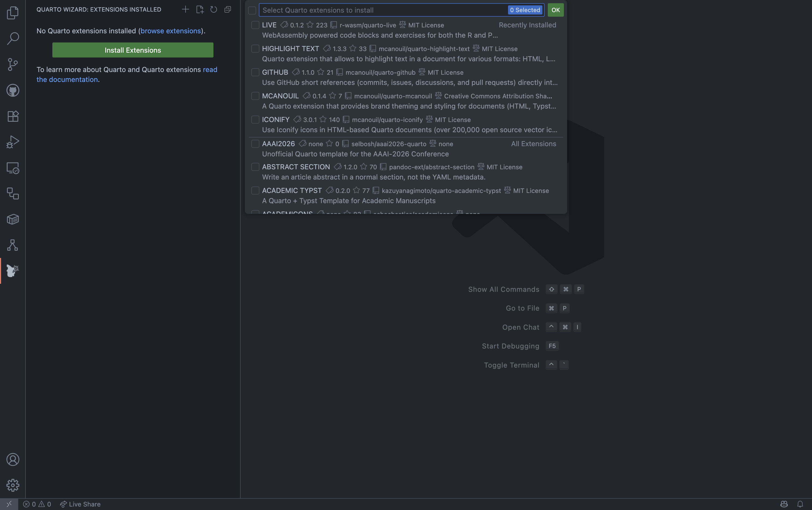812x510 pixels.
Task: Create new document from template via title bar icon
Action: pyautogui.click(x=200, y=9)
